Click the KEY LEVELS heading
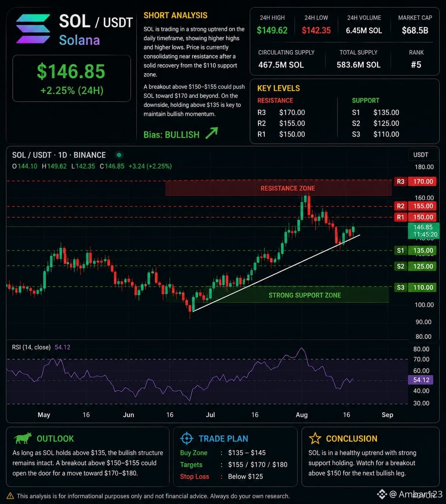Image resolution: width=446 pixels, height=504 pixels. tap(279, 88)
